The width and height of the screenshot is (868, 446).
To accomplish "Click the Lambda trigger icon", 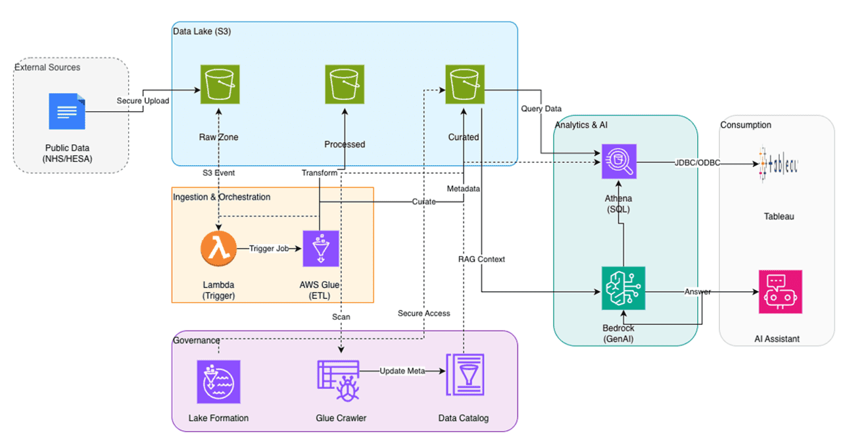I will (x=218, y=248).
